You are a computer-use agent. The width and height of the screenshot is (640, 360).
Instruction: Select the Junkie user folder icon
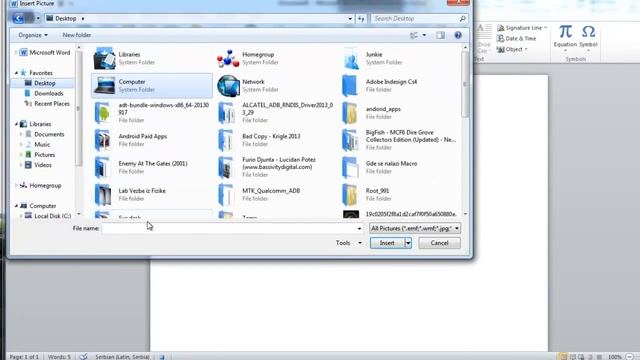(x=351, y=58)
